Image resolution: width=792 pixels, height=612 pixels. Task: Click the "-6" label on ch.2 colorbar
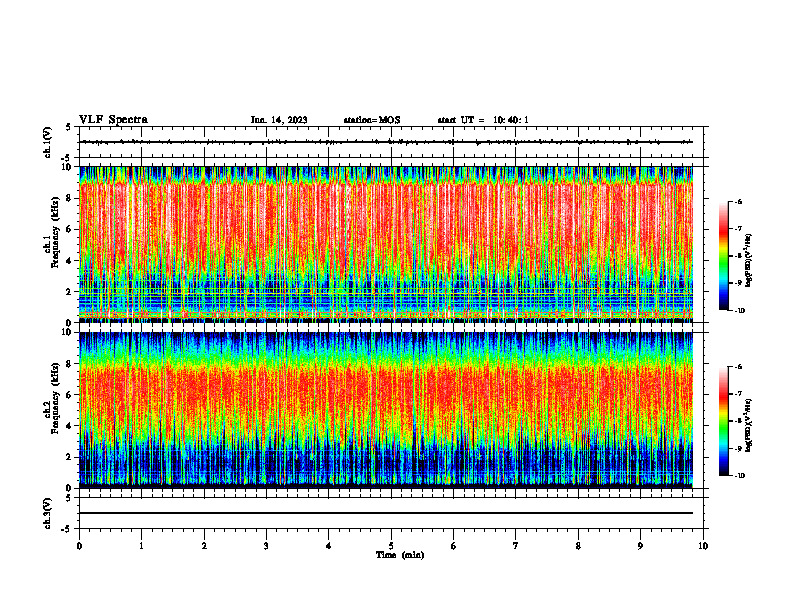[x=738, y=367]
